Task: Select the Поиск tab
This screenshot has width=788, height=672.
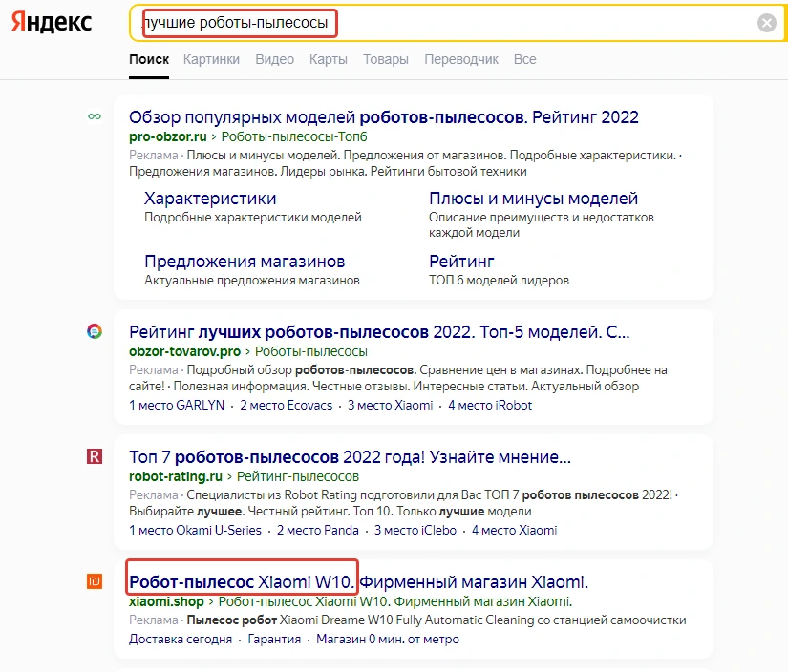Action: coord(149,60)
